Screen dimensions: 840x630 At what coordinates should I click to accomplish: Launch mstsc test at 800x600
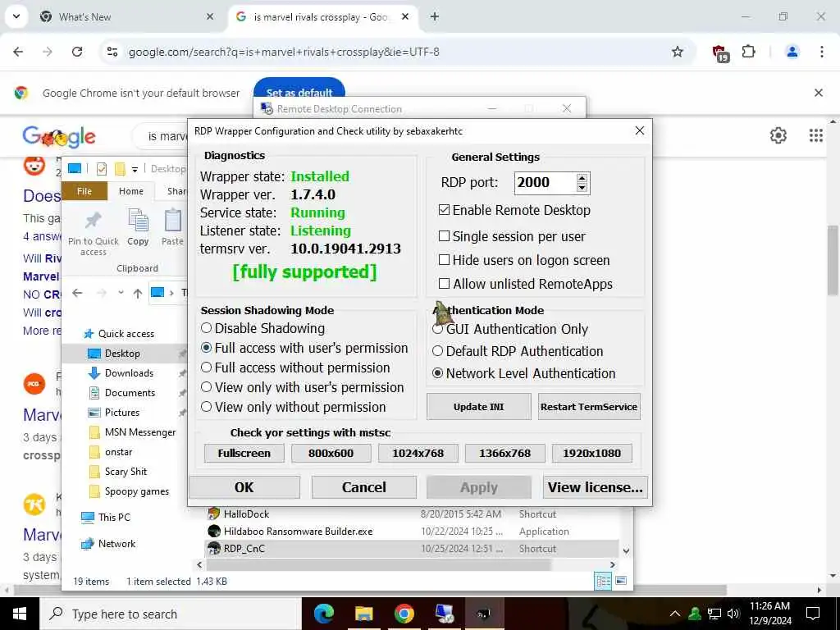coord(331,453)
